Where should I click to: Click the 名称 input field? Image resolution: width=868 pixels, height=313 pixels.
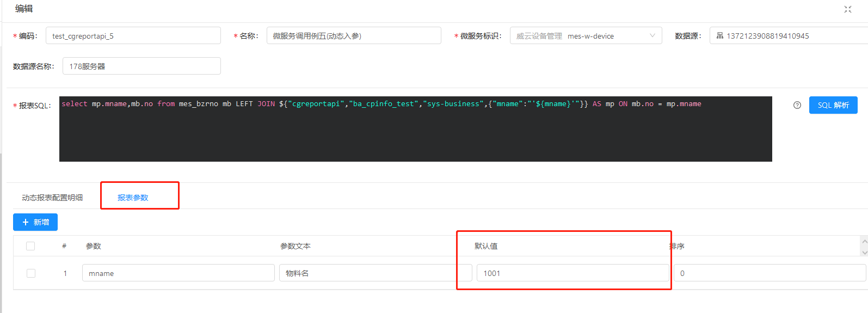354,35
